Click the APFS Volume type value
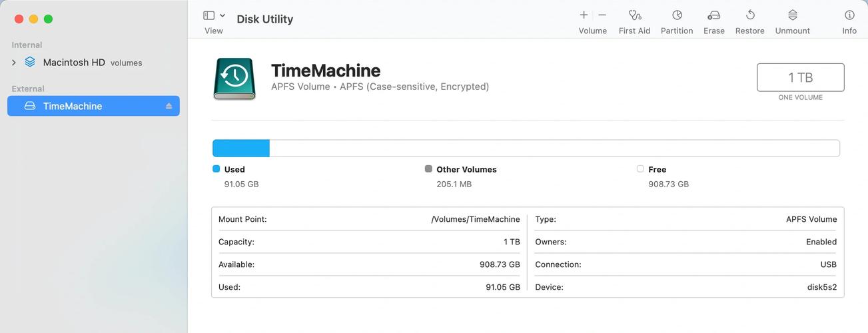The image size is (868, 333). [811, 219]
